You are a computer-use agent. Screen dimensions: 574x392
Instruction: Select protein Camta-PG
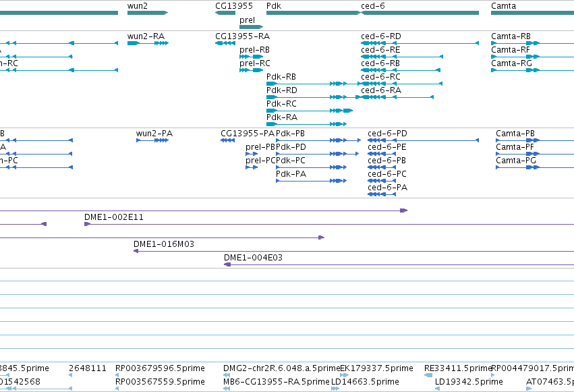coord(535,167)
